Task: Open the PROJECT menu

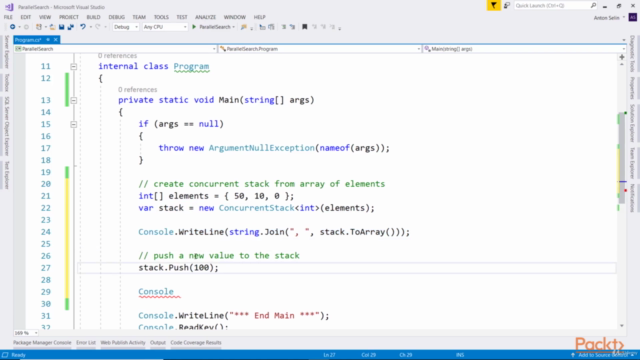Action: coord(69,17)
